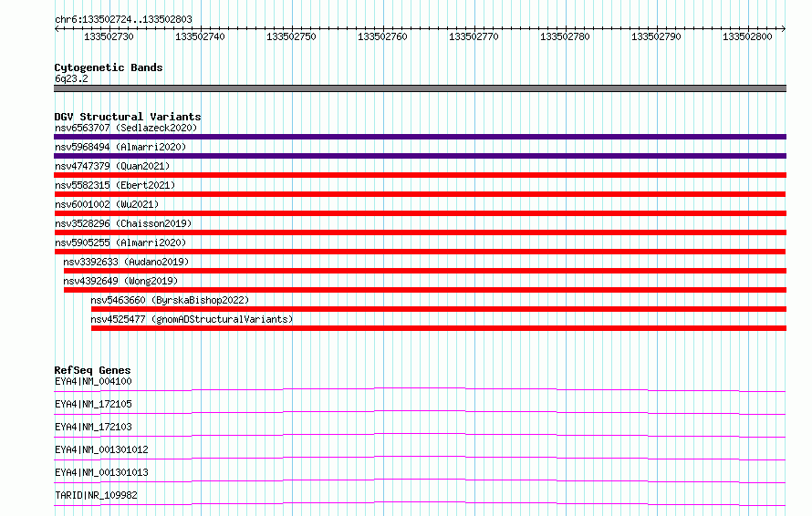Click the RefSeq Genes track heading

(92, 370)
